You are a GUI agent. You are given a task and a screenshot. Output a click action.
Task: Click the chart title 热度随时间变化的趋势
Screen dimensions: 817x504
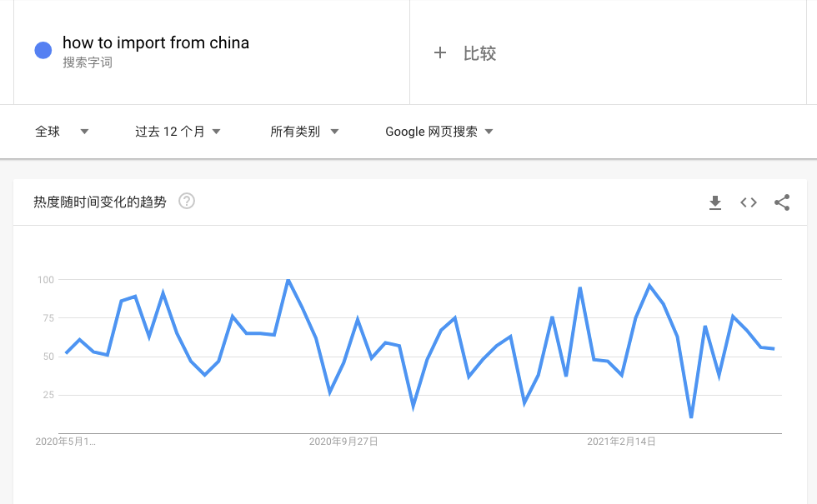point(100,201)
